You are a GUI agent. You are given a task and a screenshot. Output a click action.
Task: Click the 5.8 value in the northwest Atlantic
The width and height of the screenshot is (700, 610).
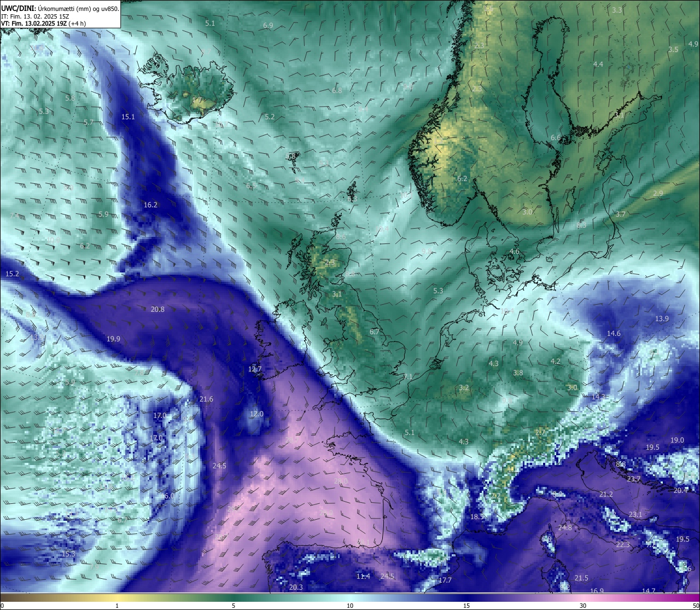[70, 98]
